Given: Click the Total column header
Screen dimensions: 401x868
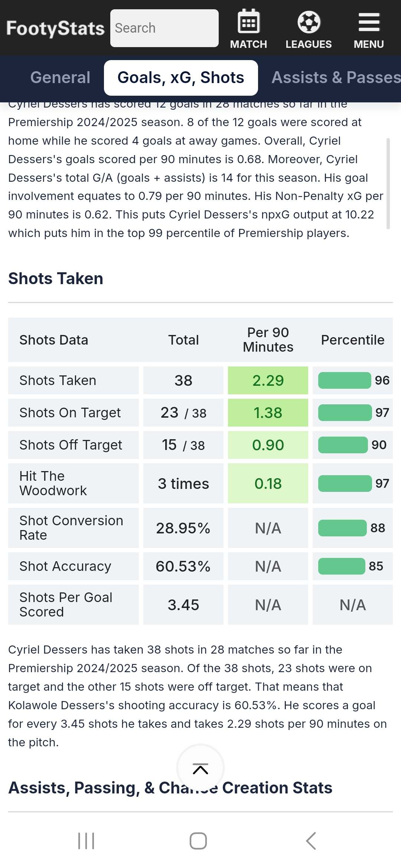Looking at the screenshot, I should [x=183, y=340].
